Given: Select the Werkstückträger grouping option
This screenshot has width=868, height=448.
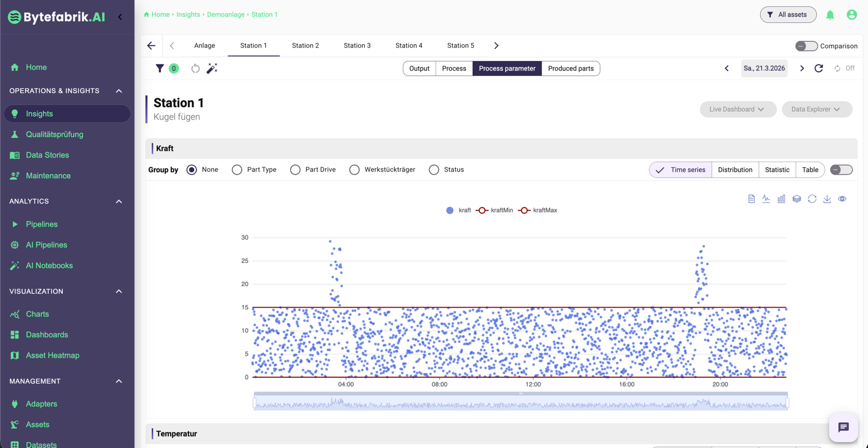Looking at the screenshot, I should 354,170.
